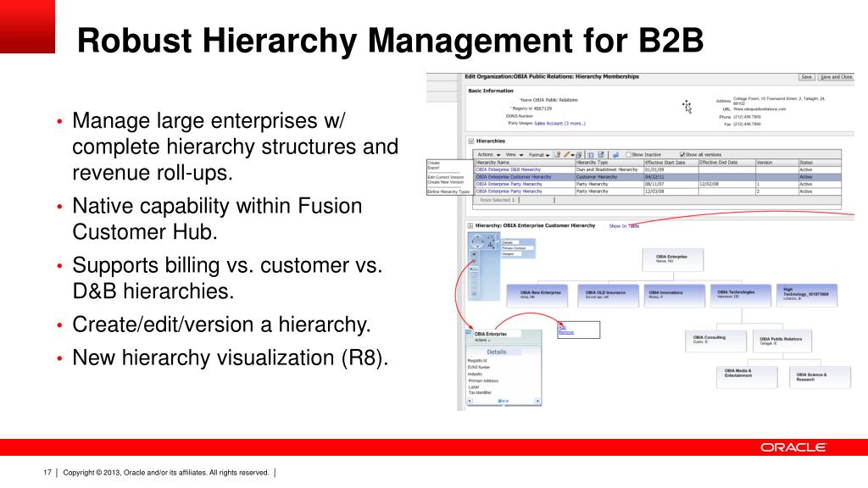Open the OBIA Enterprise Party Hierarchy version 2 link
This screenshot has height=488, width=868.
point(509,191)
